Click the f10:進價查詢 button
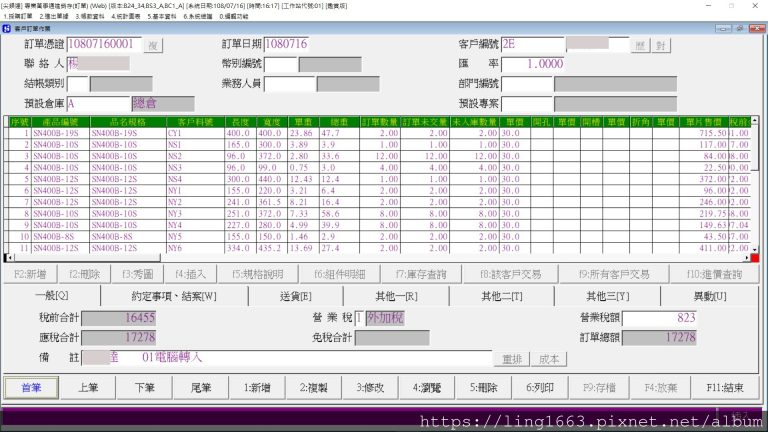This screenshot has height=432, width=768. pyautogui.click(x=715, y=274)
